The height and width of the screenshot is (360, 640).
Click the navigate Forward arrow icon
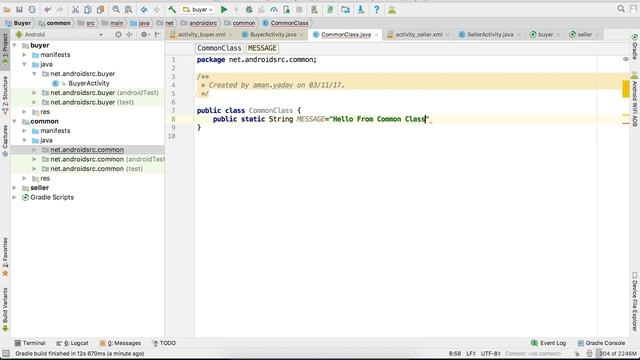coord(156,9)
